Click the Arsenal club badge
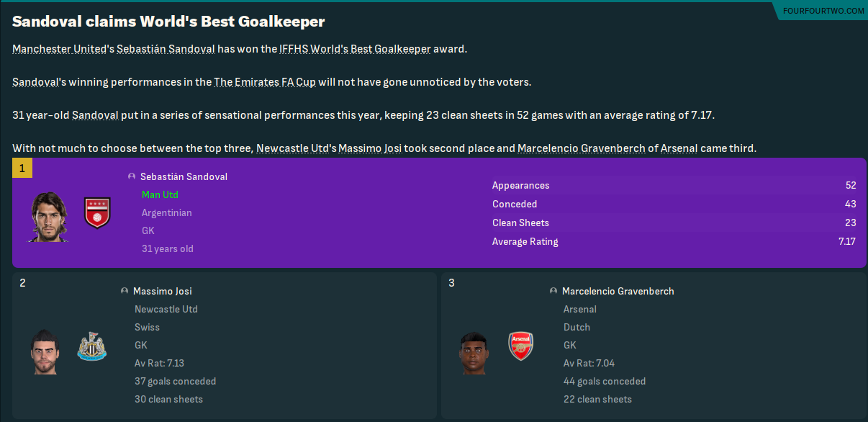 point(520,346)
